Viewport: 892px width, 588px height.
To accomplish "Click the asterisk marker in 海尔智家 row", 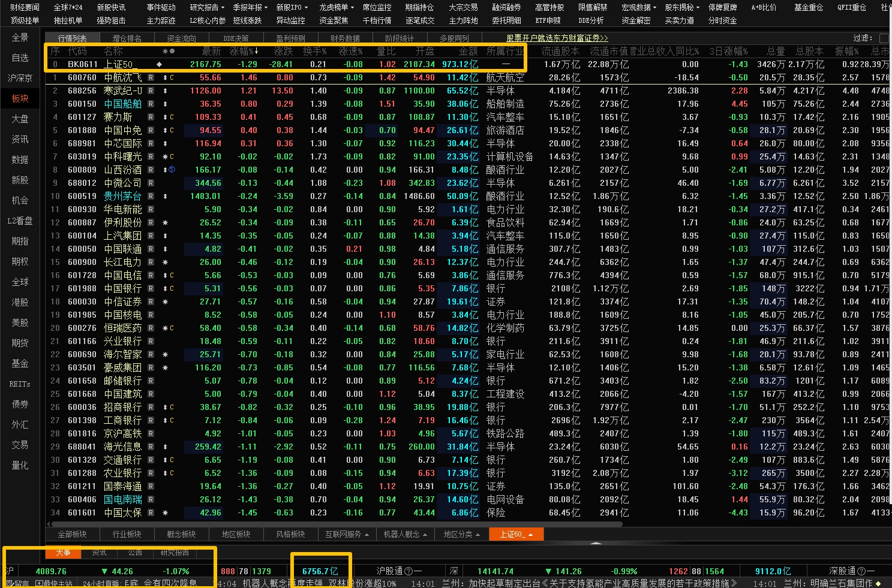I will point(165,355).
